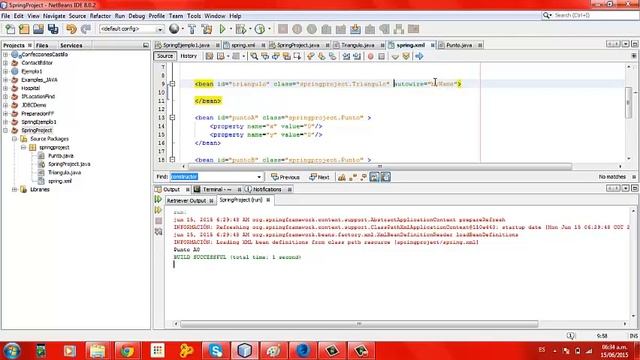
Task: Select Triangulo.java in the project tree
Action: (64, 173)
